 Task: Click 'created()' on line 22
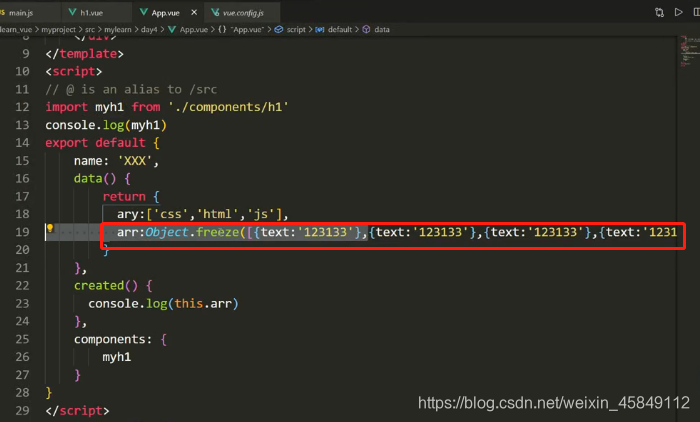106,285
